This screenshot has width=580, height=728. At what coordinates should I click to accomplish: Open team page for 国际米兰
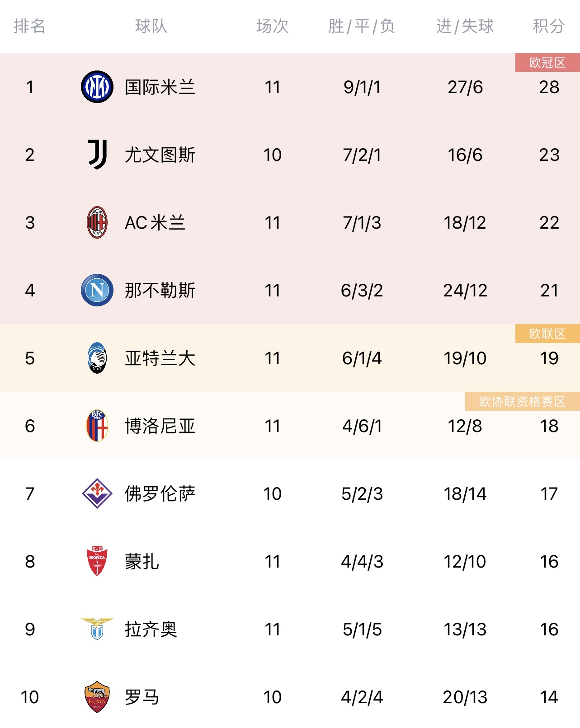click(x=160, y=87)
